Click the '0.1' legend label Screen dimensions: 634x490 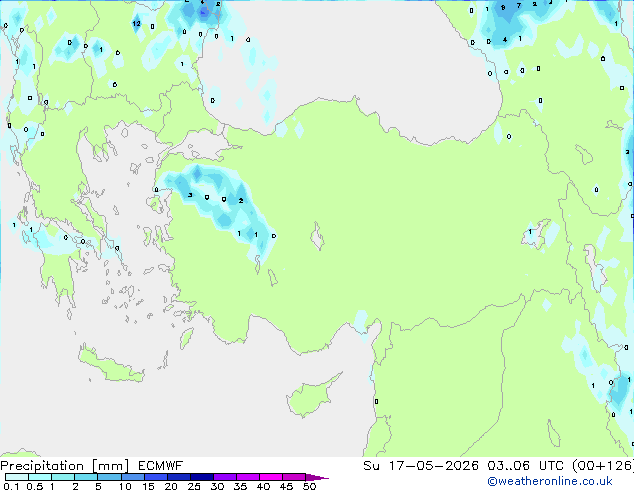[11, 486]
